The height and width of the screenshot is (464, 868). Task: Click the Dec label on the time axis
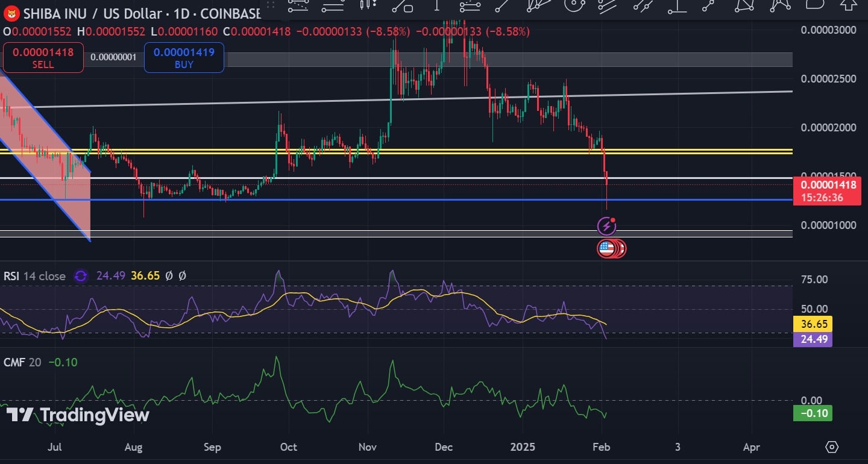tap(444, 447)
